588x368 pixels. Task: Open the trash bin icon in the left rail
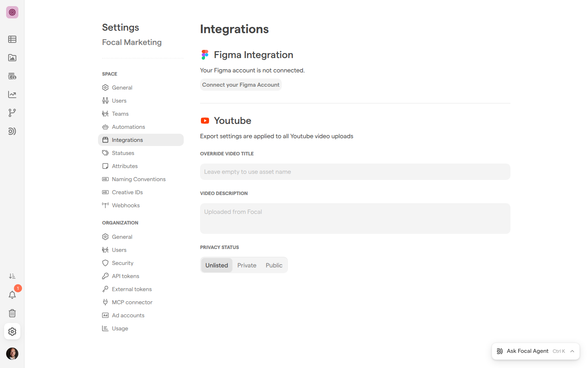click(12, 313)
